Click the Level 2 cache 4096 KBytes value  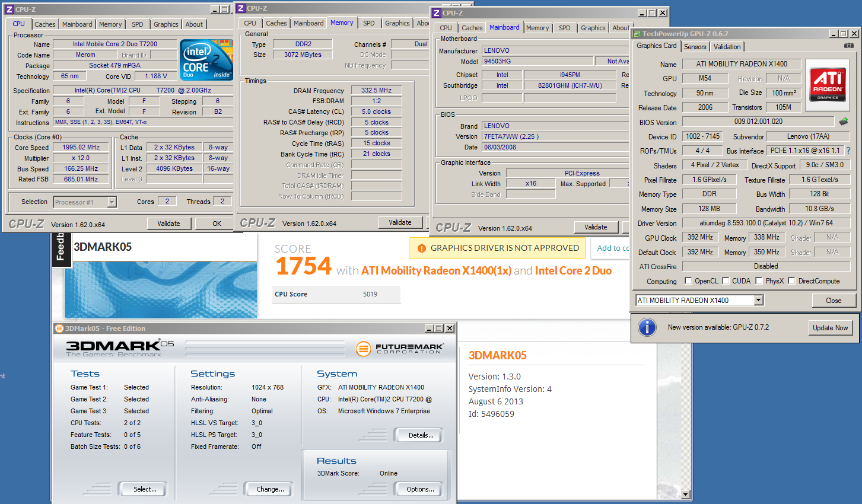[x=174, y=169]
